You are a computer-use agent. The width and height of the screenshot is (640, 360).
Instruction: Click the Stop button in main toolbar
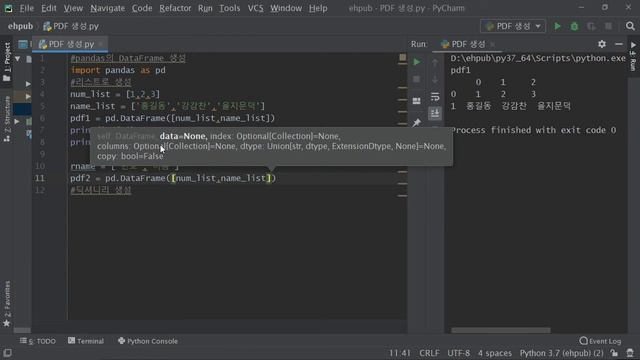pos(608,26)
